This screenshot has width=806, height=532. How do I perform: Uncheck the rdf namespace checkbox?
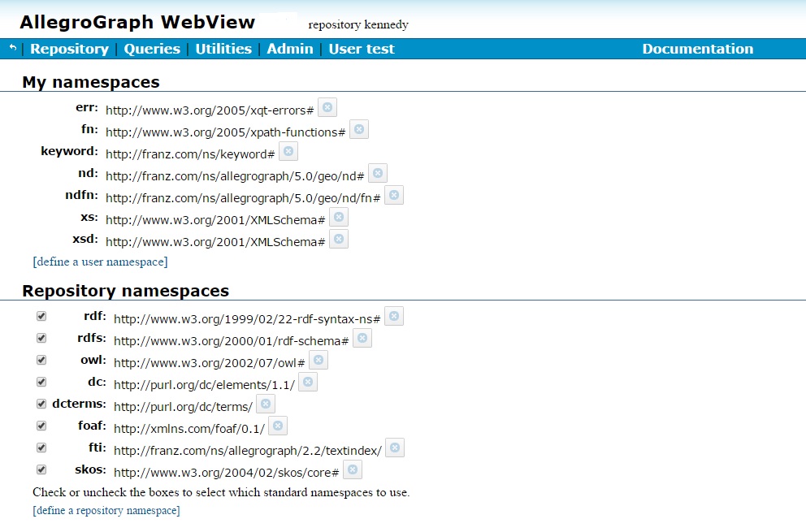click(x=41, y=316)
